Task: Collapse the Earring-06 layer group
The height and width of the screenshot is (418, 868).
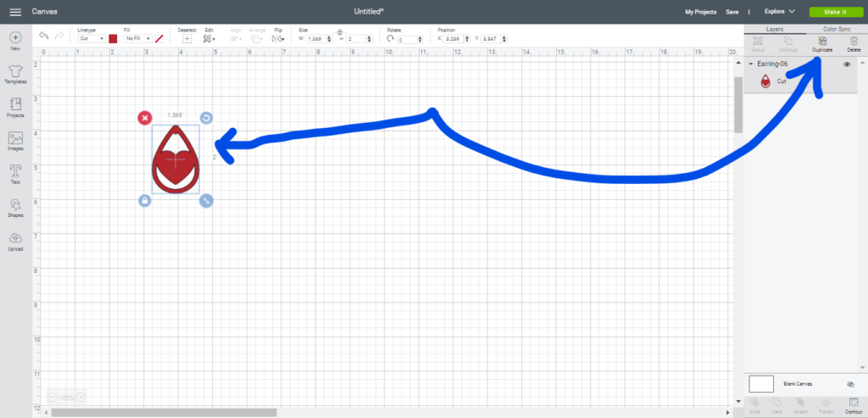Action: point(751,64)
